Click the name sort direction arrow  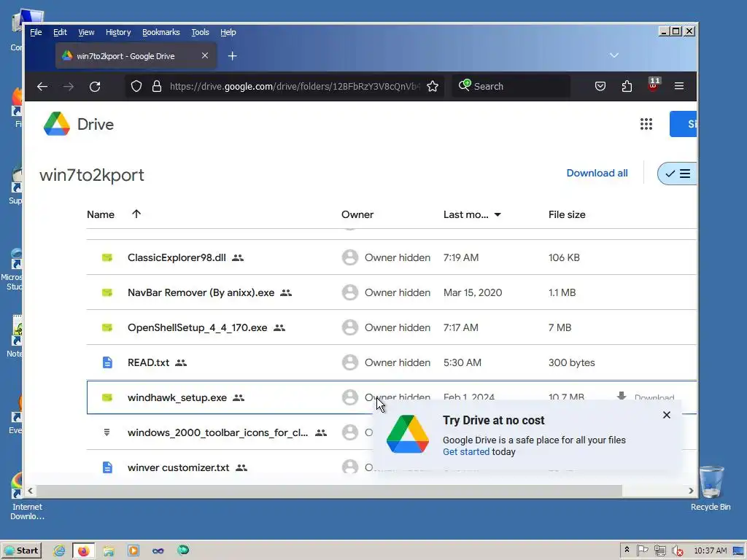point(136,214)
